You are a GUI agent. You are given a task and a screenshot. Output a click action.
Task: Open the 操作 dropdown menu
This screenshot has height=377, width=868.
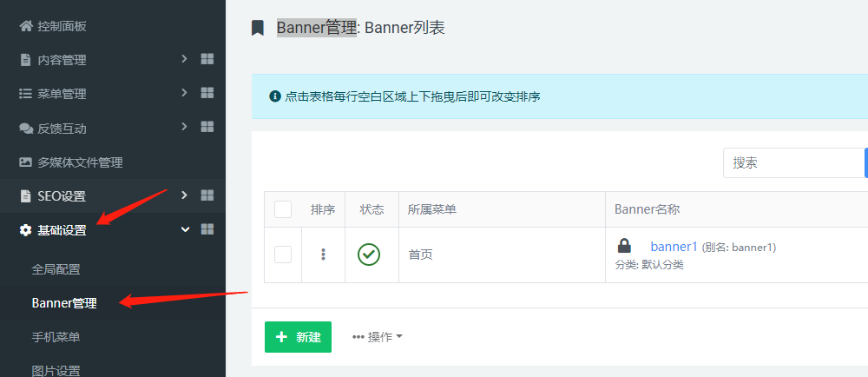tap(378, 337)
